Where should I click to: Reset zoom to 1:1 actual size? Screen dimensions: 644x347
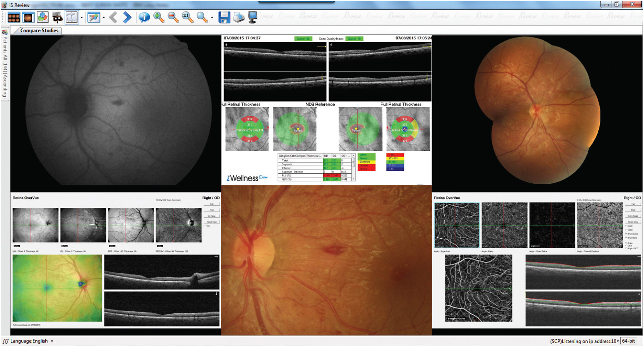click(x=187, y=17)
